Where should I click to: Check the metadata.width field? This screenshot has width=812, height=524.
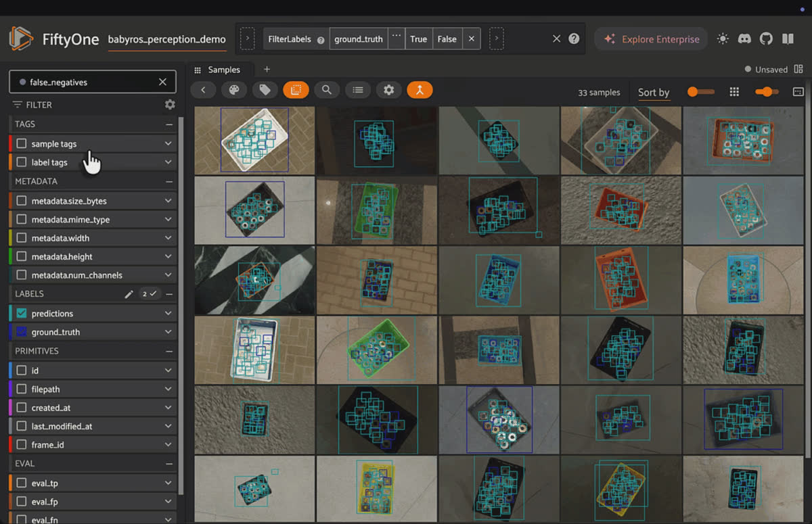[22, 238]
